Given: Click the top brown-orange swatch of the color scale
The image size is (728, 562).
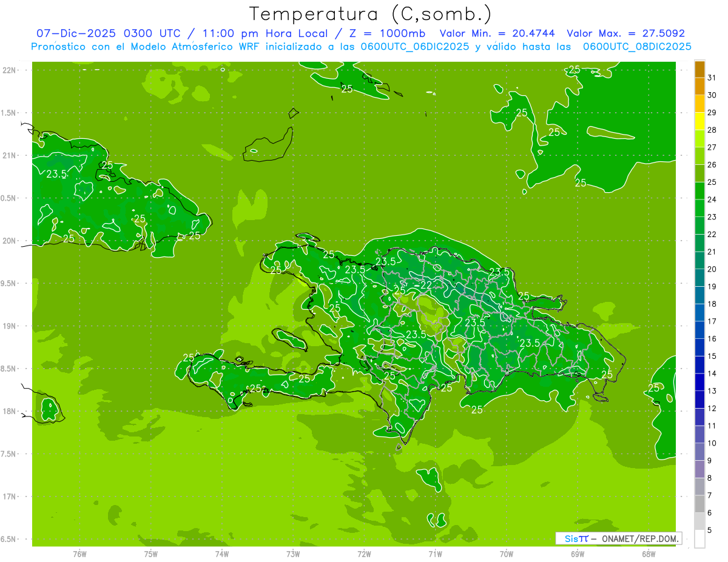Looking at the screenshot, I should [699, 70].
